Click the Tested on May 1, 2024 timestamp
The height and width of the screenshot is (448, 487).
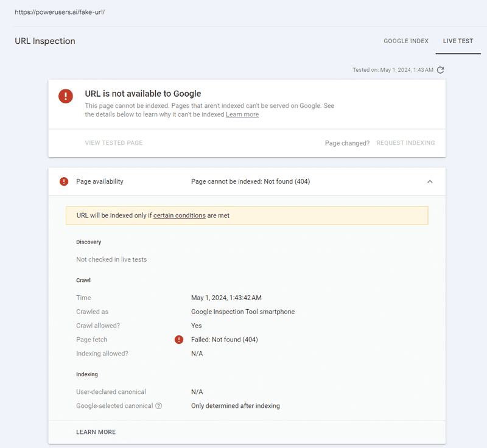point(393,70)
